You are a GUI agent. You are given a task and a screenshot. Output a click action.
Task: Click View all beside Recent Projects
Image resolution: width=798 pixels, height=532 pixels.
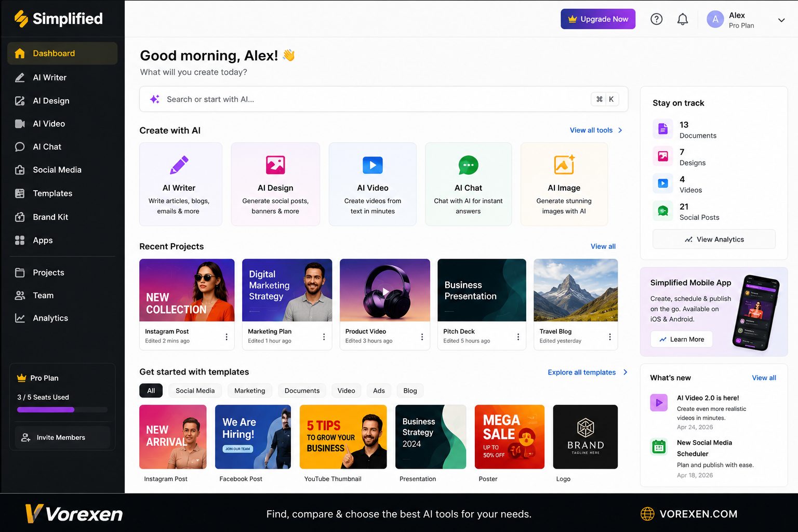pyautogui.click(x=603, y=247)
